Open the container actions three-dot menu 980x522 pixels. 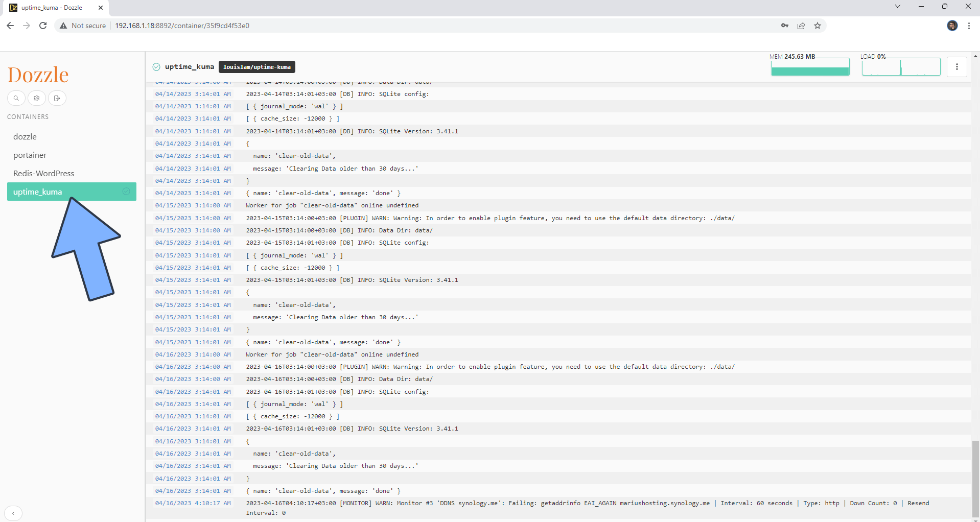tap(957, 67)
